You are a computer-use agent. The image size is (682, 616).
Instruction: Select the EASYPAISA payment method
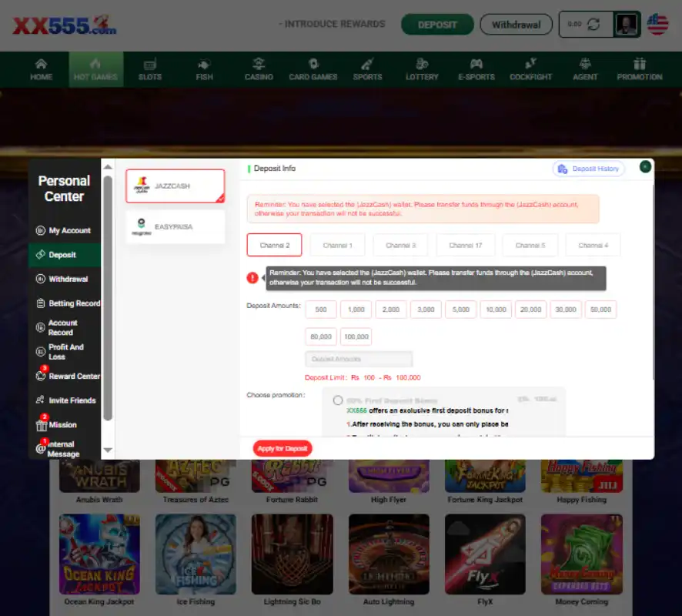[x=176, y=226]
